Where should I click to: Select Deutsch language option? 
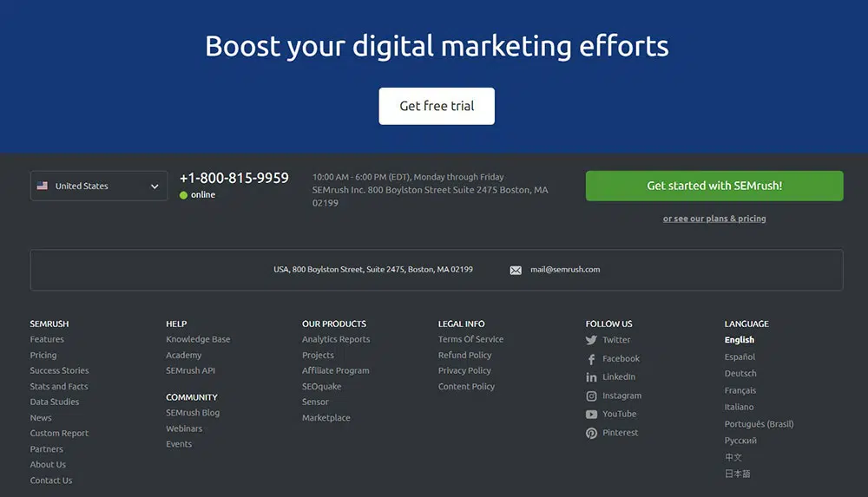click(x=740, y=373)
